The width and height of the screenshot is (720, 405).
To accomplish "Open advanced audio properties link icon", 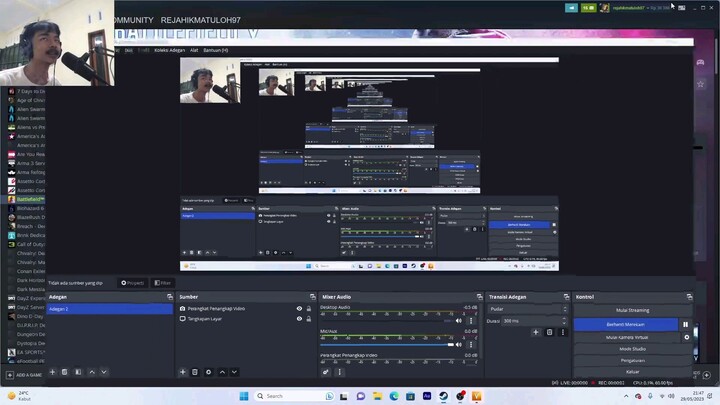I will 326,372.
